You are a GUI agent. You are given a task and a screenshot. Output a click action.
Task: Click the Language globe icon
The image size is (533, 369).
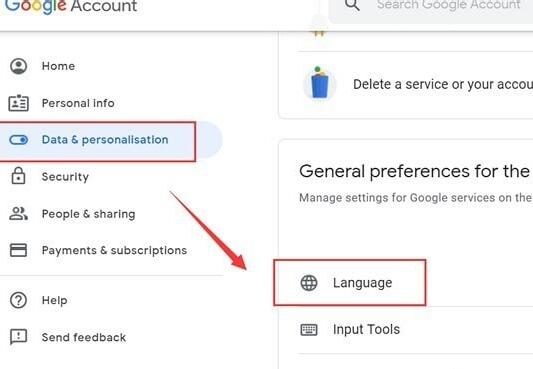[309, 283]
